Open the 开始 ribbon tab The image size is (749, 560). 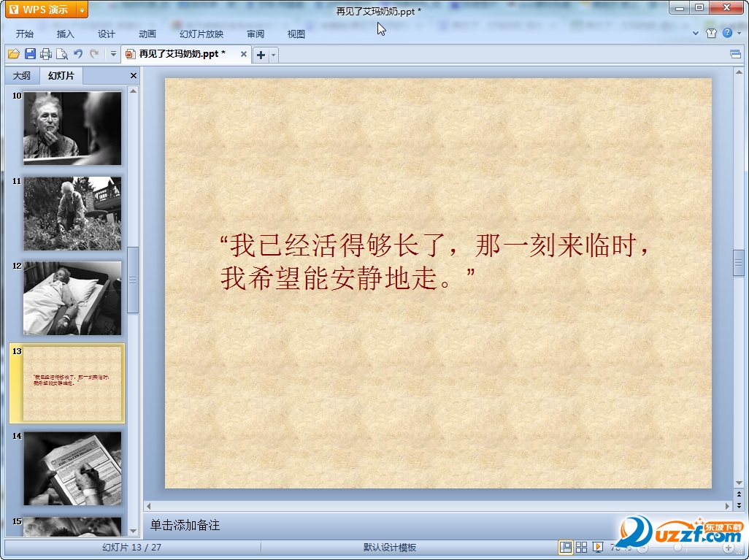[24, 34]
